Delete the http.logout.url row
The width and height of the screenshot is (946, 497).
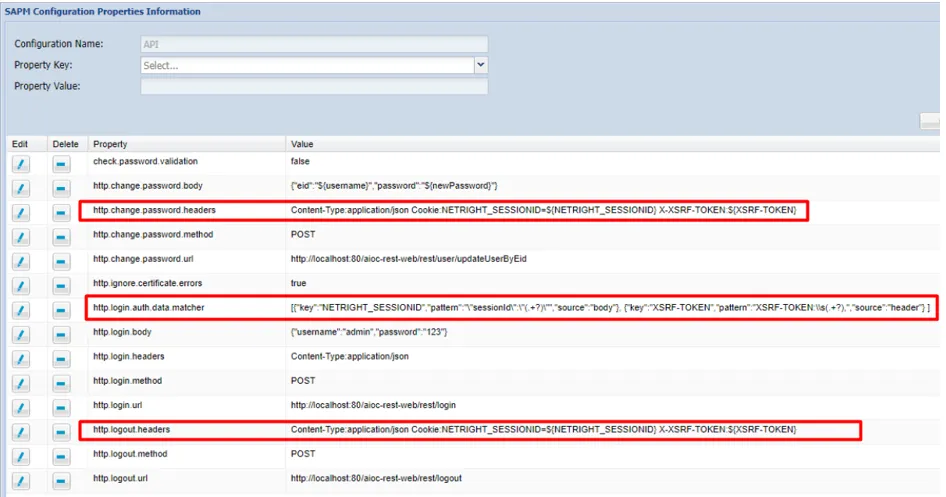[61, 481]
